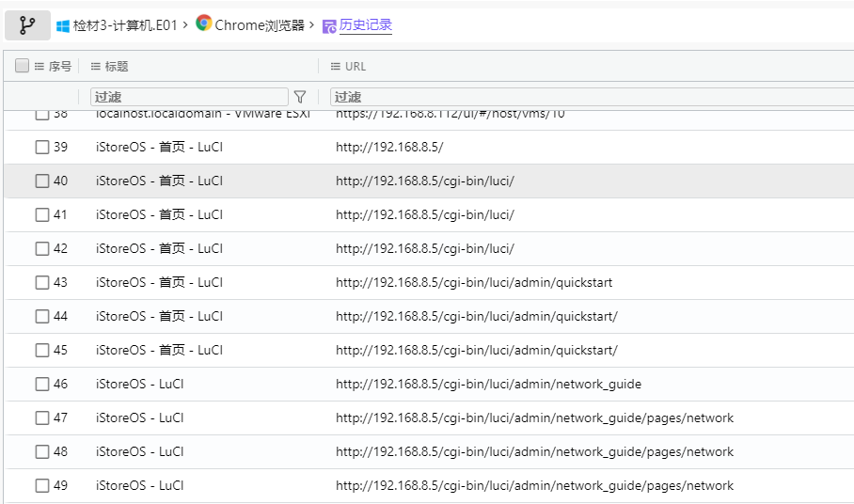854x504 pixels.
Task: Open the 检材3-计算机.E01 breadcrumb item
Action: click(126, 25)
